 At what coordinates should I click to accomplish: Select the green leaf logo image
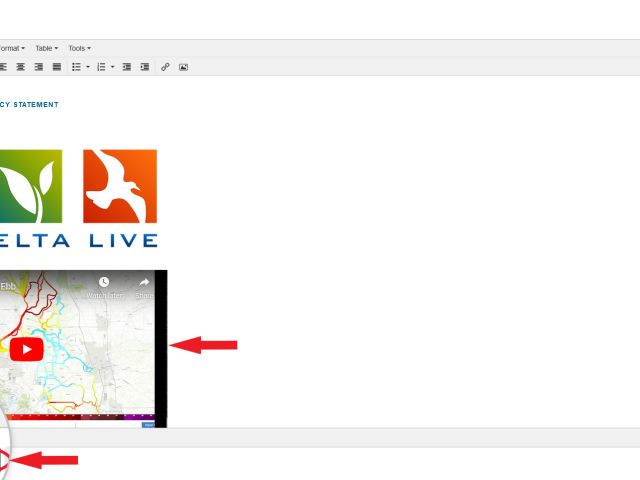tap(31, 186)
